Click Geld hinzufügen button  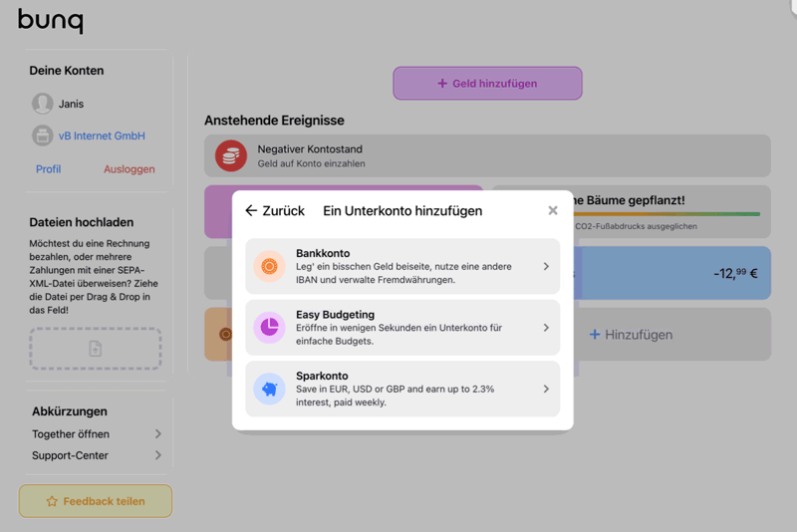[487, 84]
